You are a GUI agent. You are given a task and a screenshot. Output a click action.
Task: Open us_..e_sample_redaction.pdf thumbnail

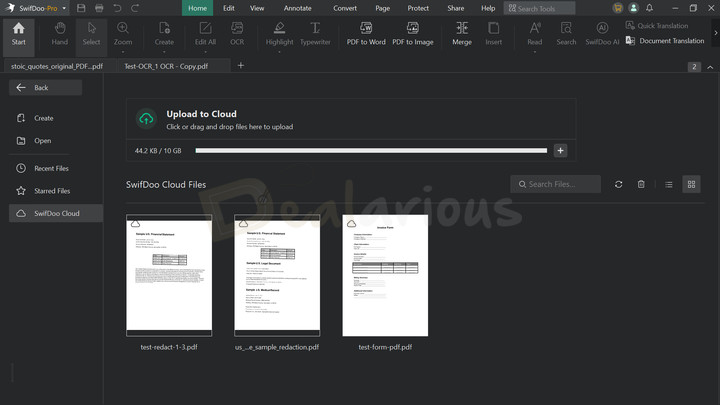(277, 276)
